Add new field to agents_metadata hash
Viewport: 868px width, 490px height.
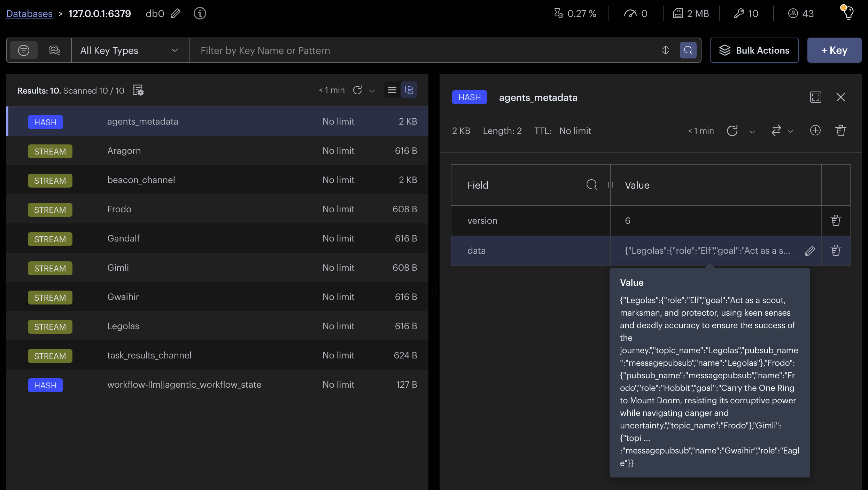pos(815,131)
